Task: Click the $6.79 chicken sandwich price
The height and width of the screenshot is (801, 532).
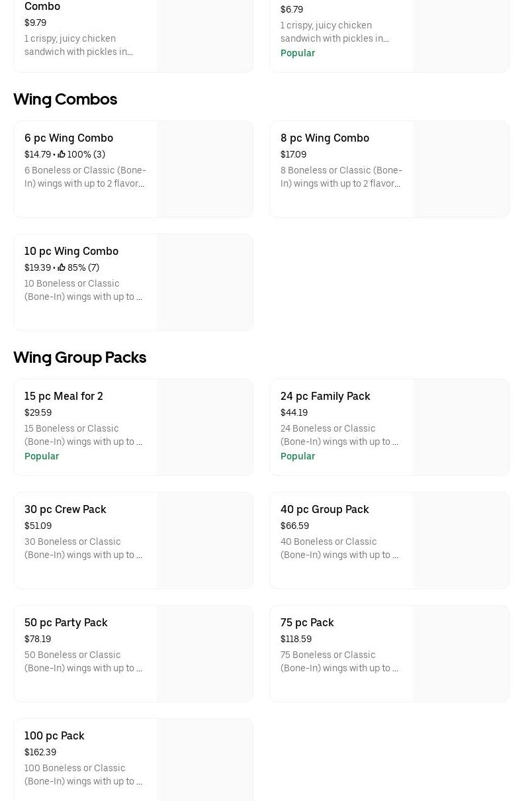Action: [292, 9]
